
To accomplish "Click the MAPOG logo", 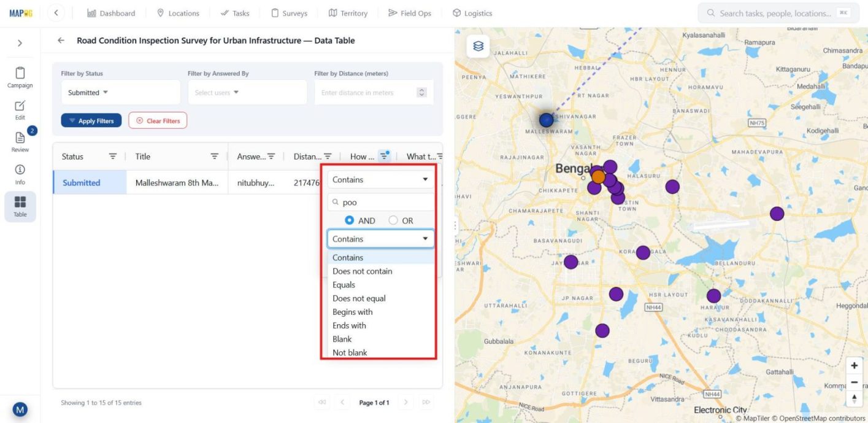I will [20, 13].
